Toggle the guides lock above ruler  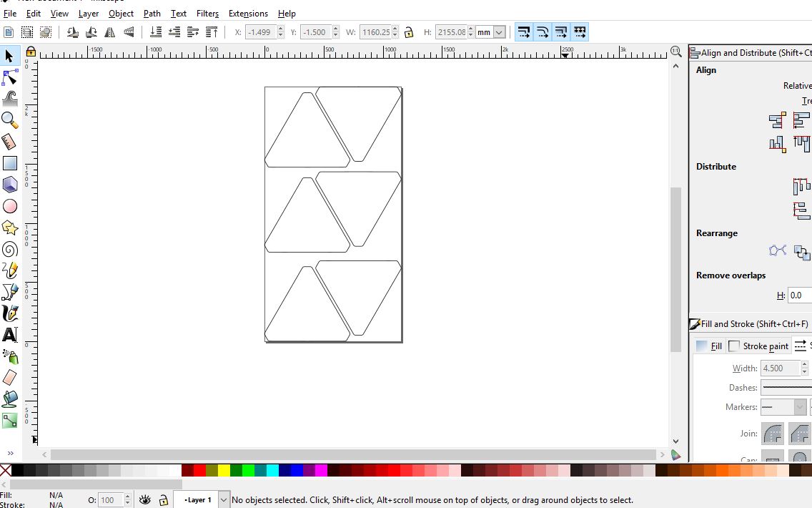(x=31, y=52)
